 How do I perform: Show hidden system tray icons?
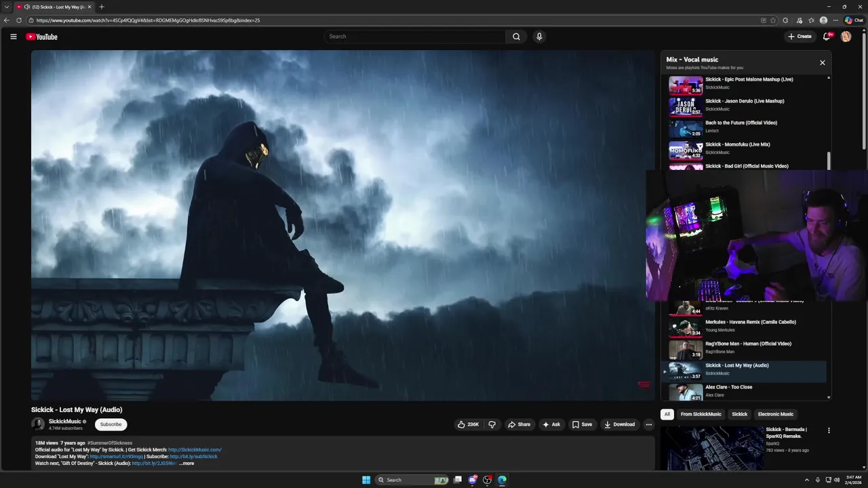(x=806, y=480)
